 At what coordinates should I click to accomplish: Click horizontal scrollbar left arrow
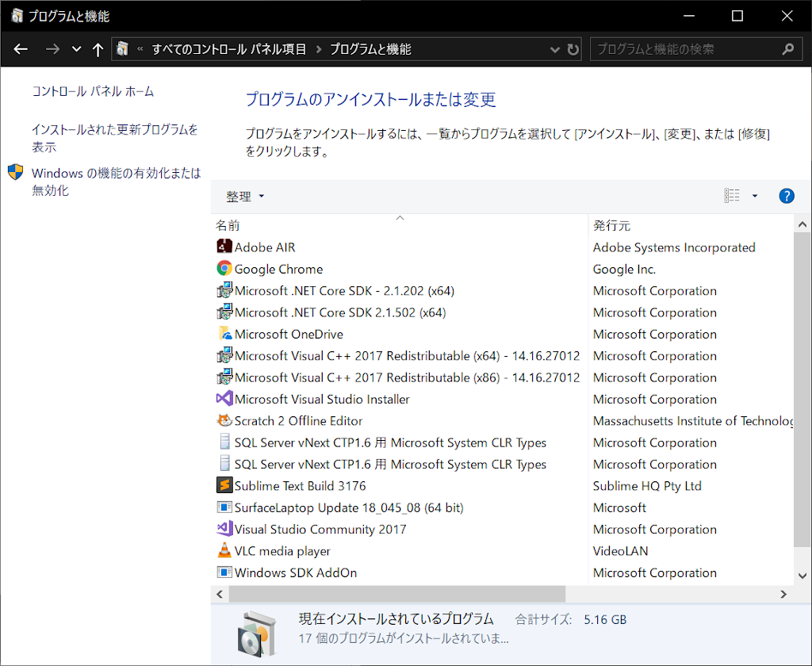click(220, 594)
